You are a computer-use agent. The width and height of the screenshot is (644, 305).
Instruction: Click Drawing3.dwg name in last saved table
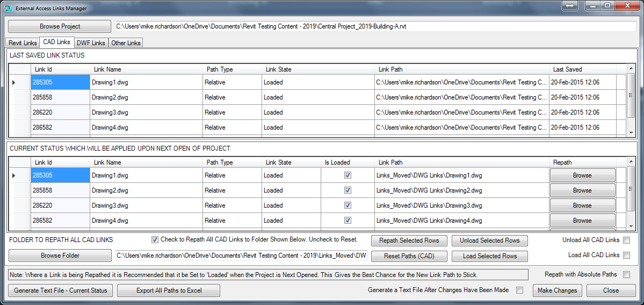pyautogui.click(x=146, y=112)
